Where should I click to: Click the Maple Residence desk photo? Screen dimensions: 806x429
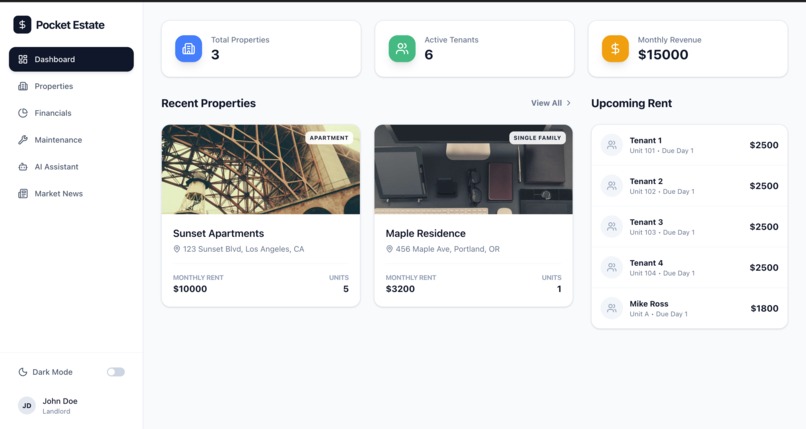(473, 170)
